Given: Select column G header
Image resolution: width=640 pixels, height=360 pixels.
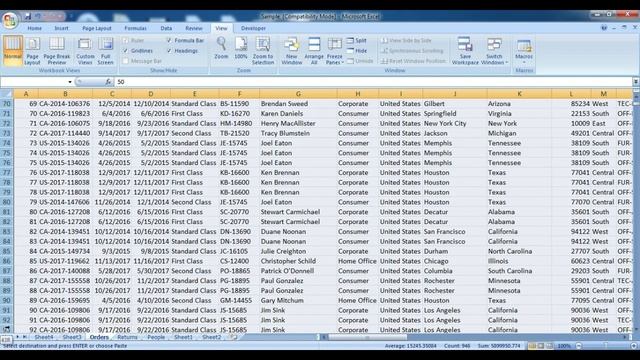Looking at the screenshot, I should pos(298,94).
